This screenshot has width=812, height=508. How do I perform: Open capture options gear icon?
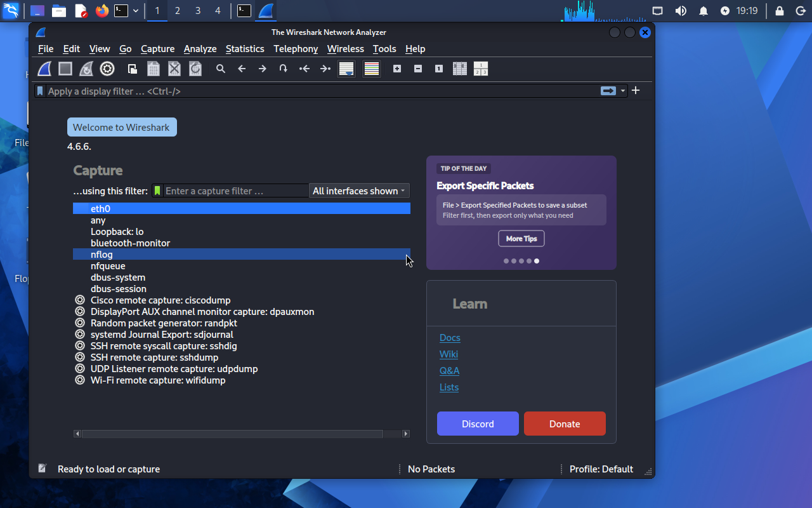tap(107, 69)
